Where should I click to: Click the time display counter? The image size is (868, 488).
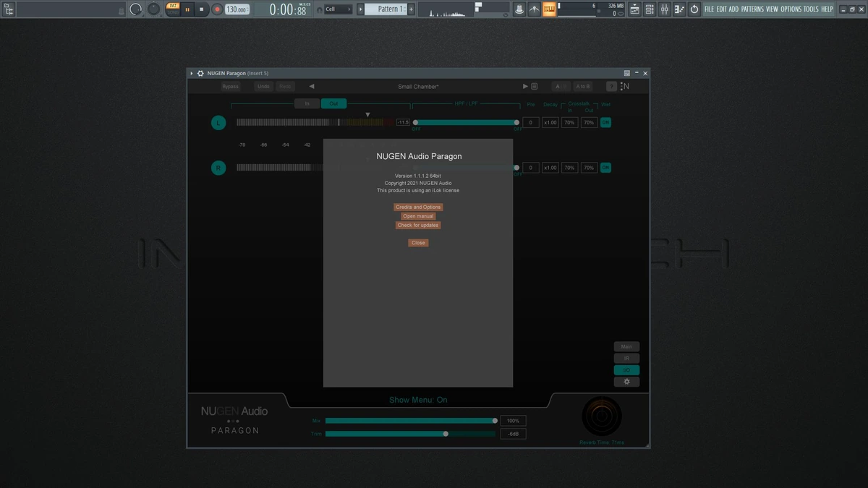pyautogui.click(x=288, y=9)
